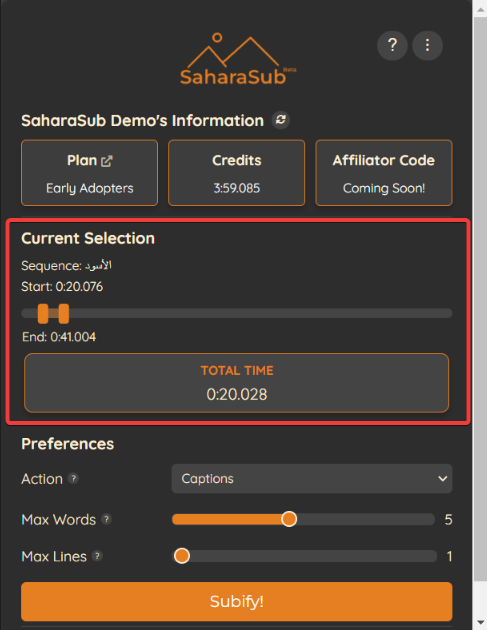Open the external link icon beside Plan
Screen dimensions: 487x630
pos(106,161)
